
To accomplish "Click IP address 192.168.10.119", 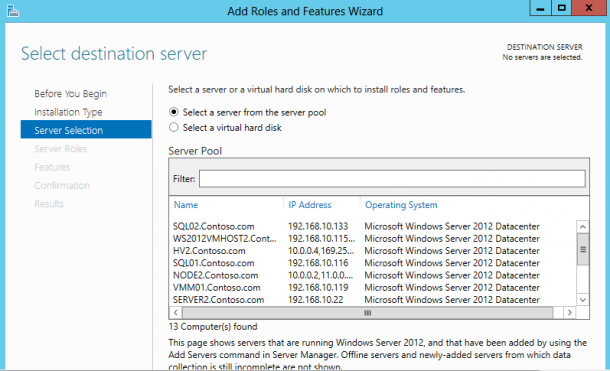I will (318, 287).
